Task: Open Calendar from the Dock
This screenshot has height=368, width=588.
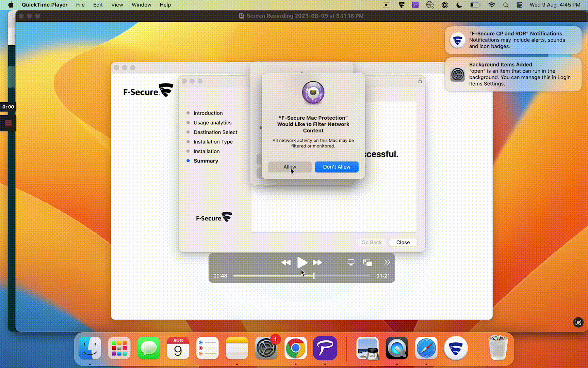Action: (178, 348)
